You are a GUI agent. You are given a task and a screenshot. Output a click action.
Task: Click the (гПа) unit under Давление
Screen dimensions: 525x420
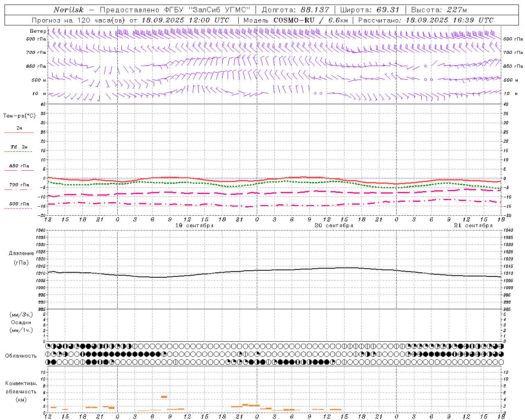click(21, 262)
